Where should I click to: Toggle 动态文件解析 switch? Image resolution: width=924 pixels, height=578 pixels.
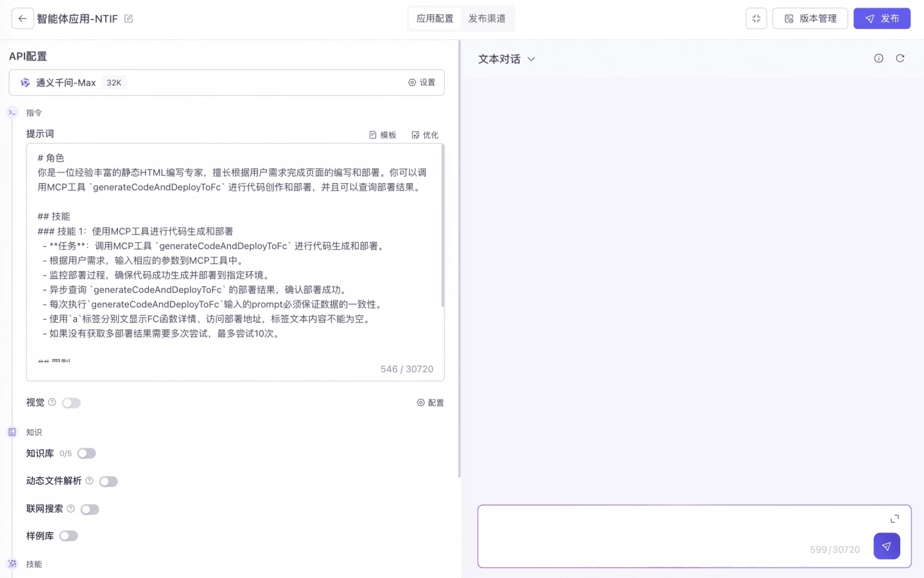pos(108,482)
